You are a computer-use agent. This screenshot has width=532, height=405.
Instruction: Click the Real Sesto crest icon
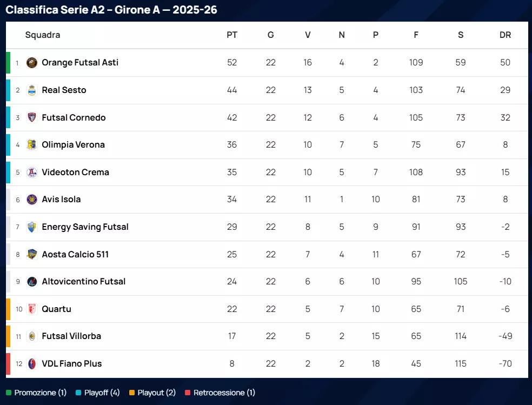[32, 90]
